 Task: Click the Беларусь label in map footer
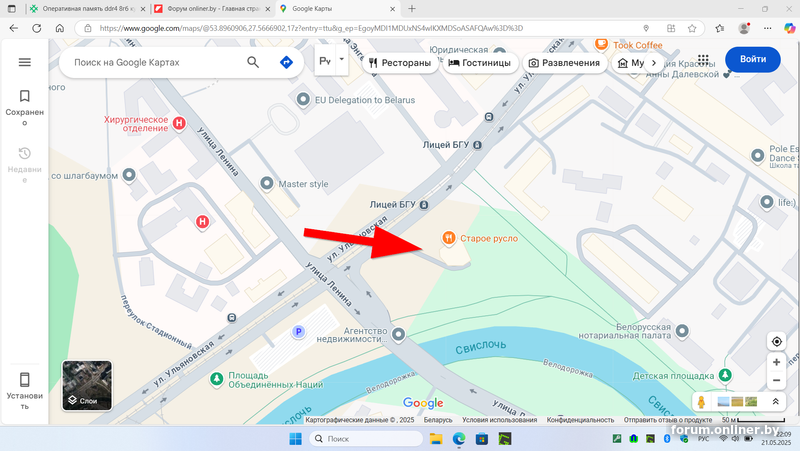(438, 420)
